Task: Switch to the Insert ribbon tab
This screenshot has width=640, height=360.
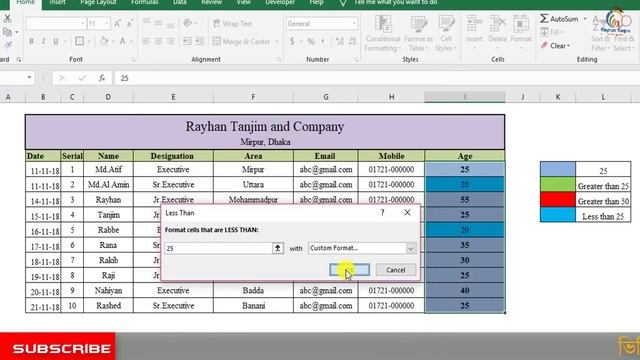Action: (57, 2)
